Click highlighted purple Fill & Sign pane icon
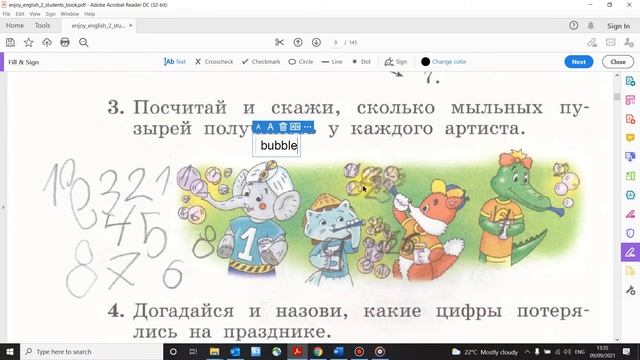640x360 pixels. pyautogui.click(x=630, y=252)
